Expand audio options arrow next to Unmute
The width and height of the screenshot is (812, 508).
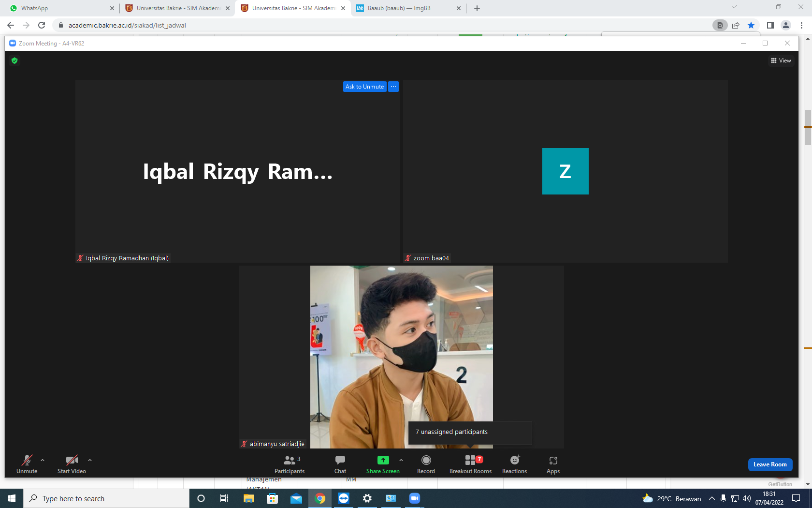[x=43, y=460]
